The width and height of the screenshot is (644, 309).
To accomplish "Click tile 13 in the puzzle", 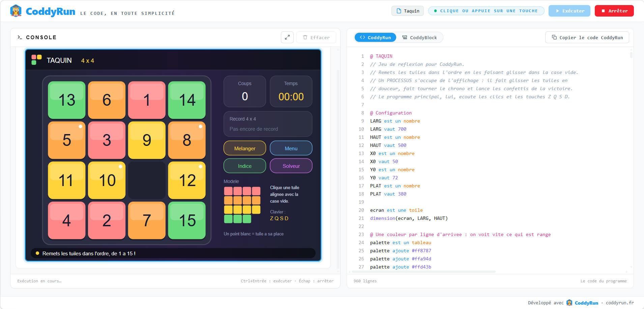I will 67,100.
